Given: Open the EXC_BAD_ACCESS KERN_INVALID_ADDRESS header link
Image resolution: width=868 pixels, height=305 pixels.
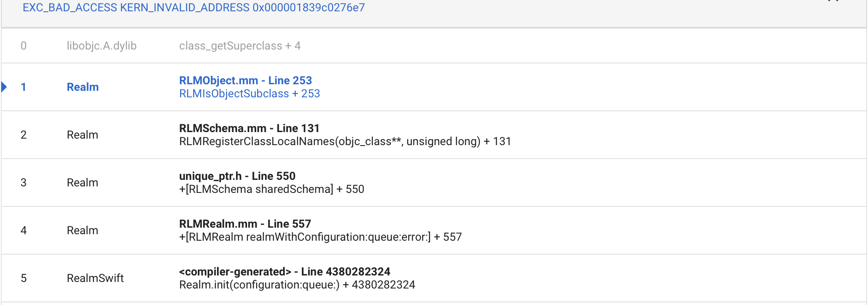Looking at the screenshot, I should tap(194, 8).
